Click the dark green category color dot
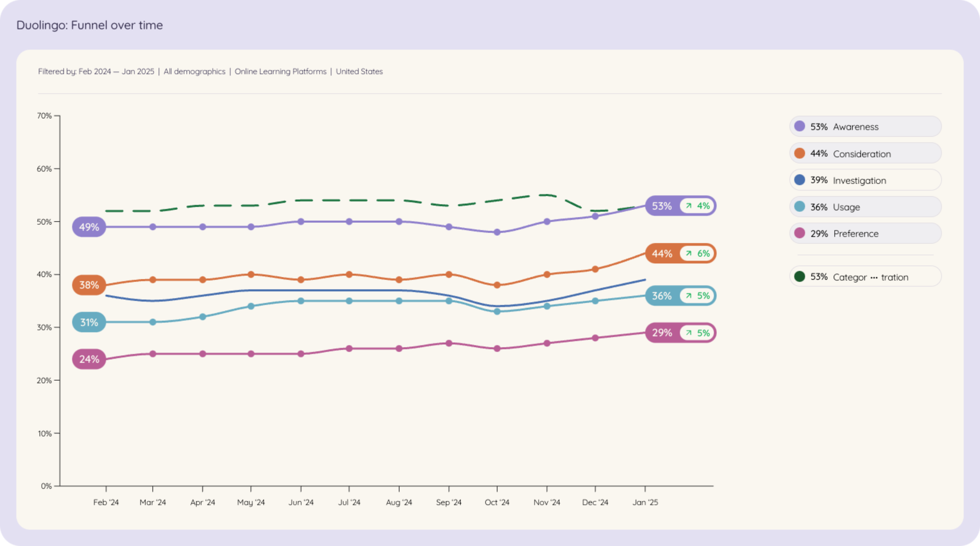 pos(799,277)
